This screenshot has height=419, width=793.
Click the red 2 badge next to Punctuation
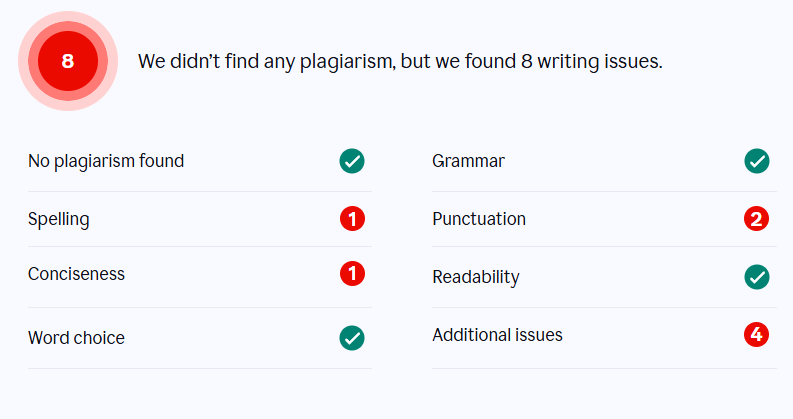coord(756,219)
